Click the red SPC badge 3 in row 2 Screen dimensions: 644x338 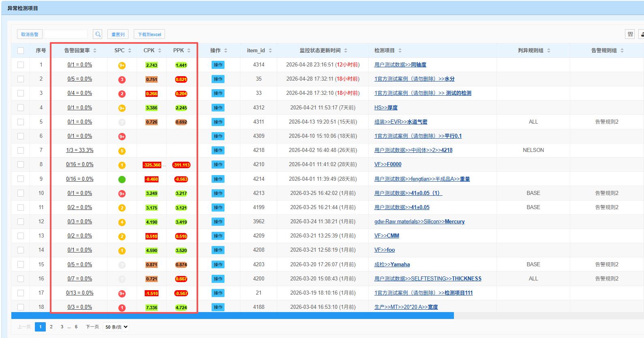[122, 79]
